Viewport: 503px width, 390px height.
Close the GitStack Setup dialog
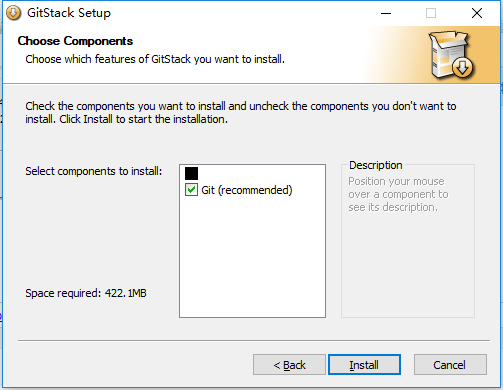477,13
